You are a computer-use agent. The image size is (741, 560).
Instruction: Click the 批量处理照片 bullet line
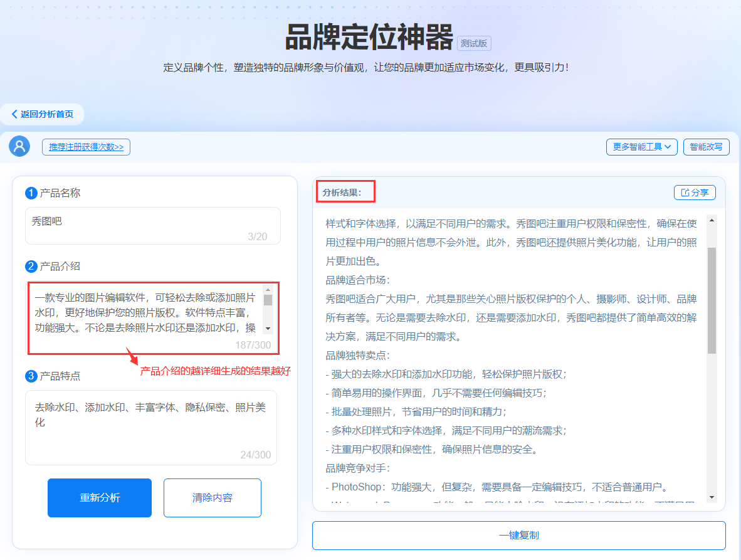[x=416, y=412]
